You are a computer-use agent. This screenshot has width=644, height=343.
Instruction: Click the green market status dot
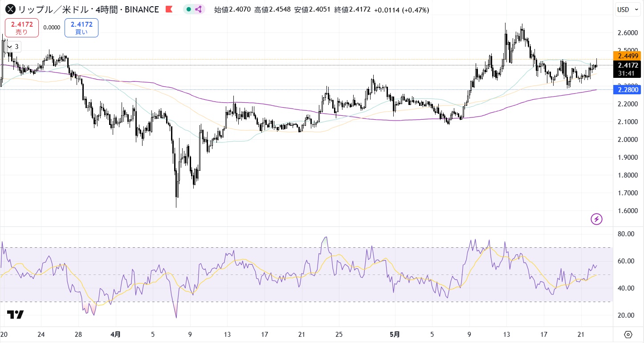tap(189, 9)
